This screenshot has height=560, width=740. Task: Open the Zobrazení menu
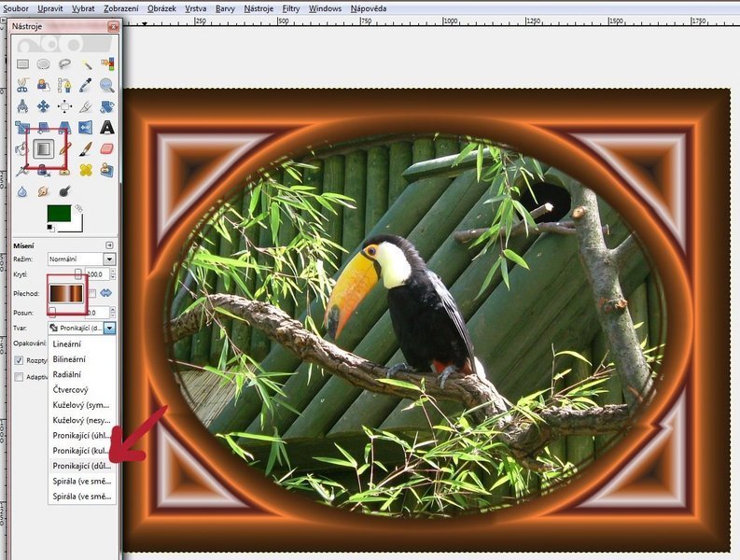(x=121, y=8)
